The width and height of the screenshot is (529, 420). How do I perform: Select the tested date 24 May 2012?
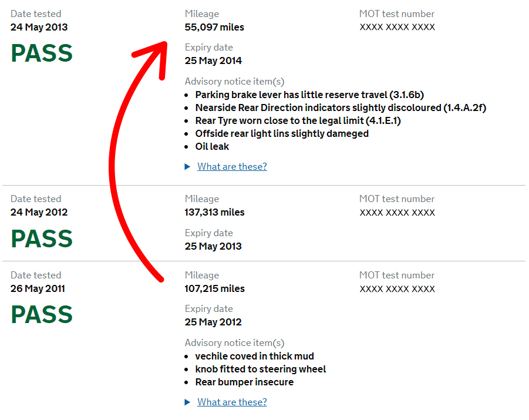pyautogui.click(x=39, y=212)
